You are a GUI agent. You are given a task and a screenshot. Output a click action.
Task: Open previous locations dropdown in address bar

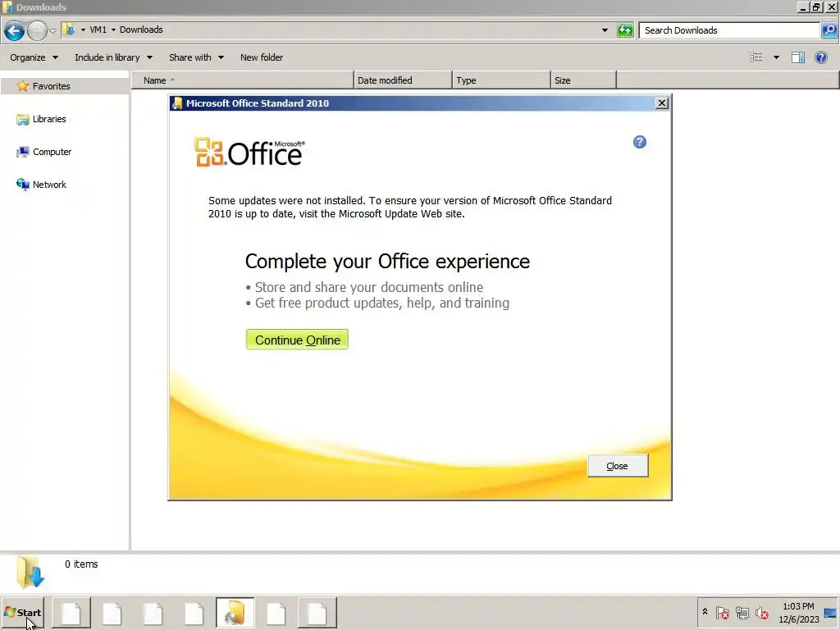605,30
